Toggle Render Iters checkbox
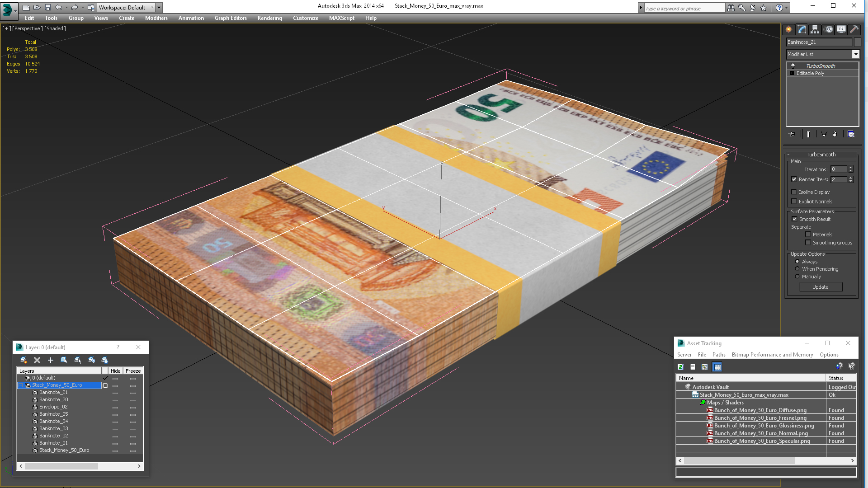 [x=794, y=179]
